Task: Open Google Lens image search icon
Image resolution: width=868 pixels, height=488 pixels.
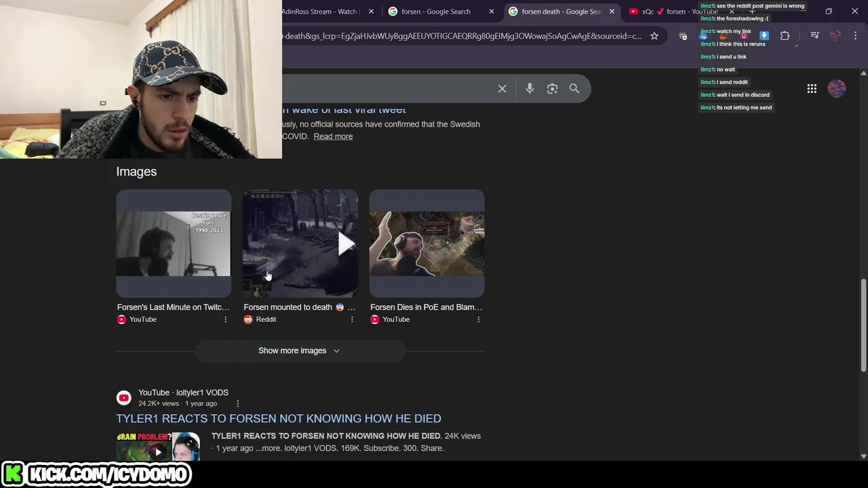Action: (552, 89)
